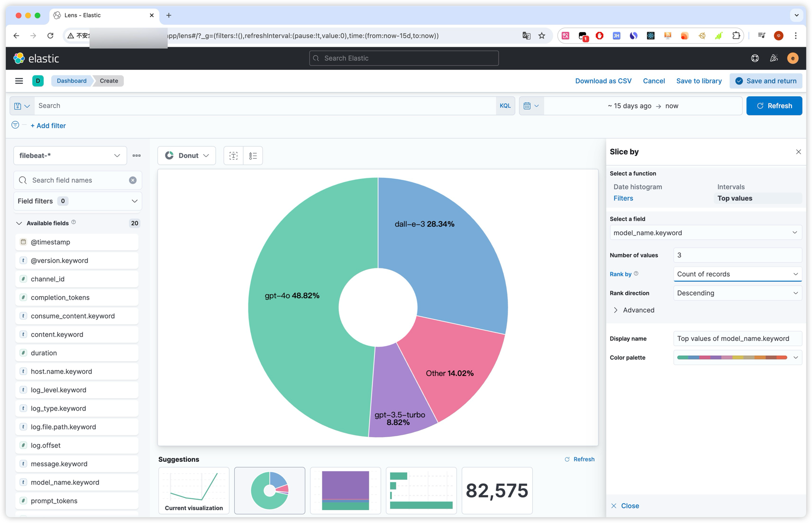
Task: Open saved query menu icon
Action: point(22,106)
